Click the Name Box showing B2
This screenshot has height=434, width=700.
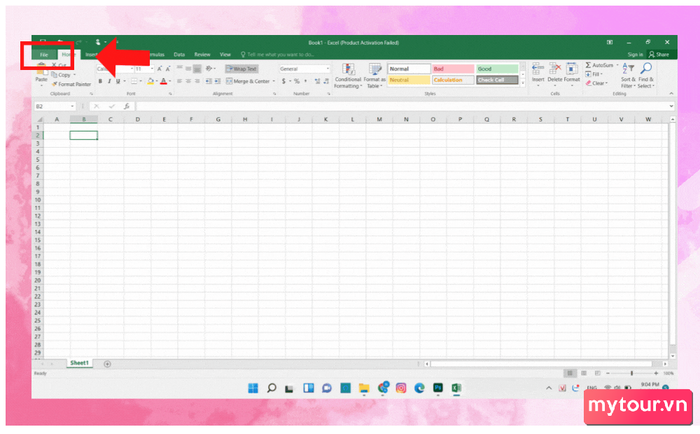coord(54,106)
